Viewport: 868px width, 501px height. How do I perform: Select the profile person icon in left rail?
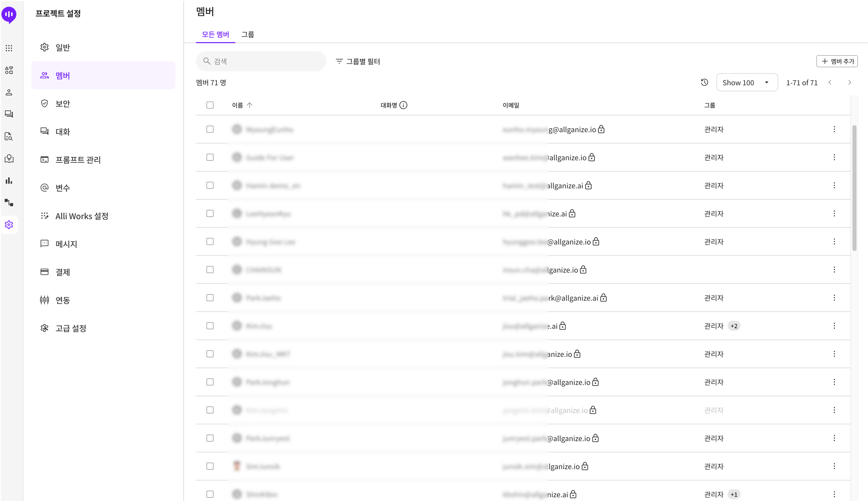point(9,92)
